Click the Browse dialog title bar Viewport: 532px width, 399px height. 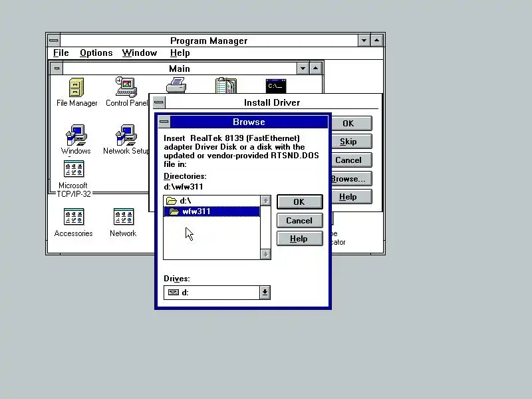click(x=249, y=122)
